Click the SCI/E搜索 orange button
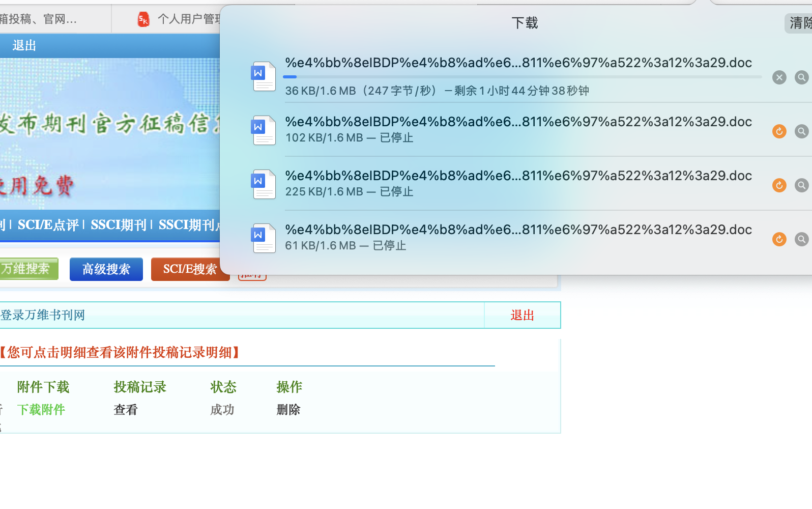The width and height of the screenshot is (812, 509). 190,269
